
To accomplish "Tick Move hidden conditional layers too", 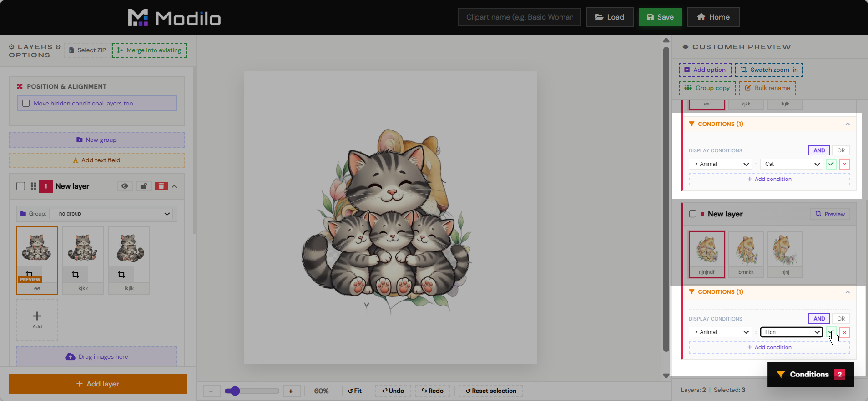I will (26, 103).
